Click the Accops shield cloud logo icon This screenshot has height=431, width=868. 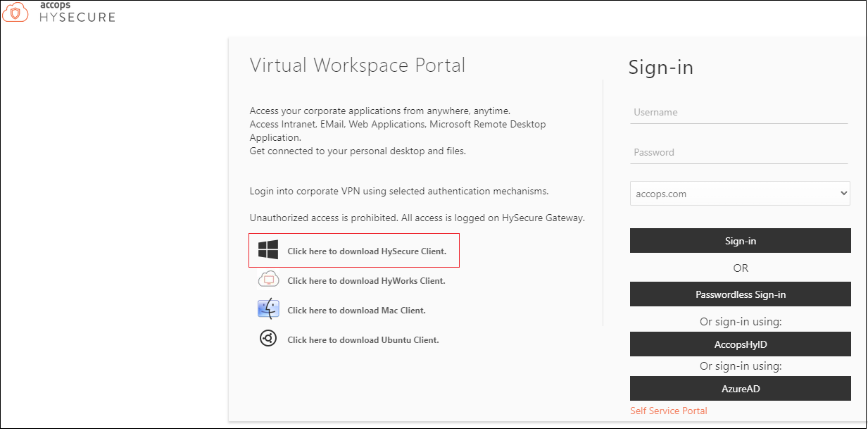15,13
